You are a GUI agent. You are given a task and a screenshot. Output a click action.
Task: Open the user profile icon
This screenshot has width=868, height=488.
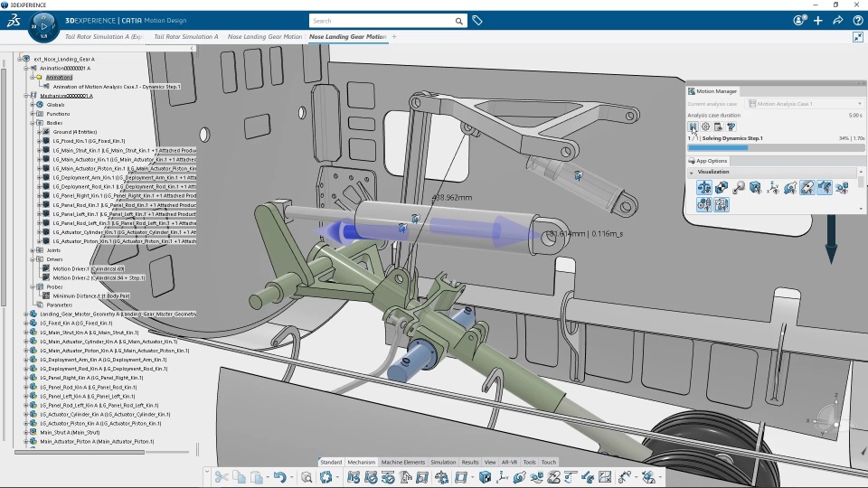point(798,21)
